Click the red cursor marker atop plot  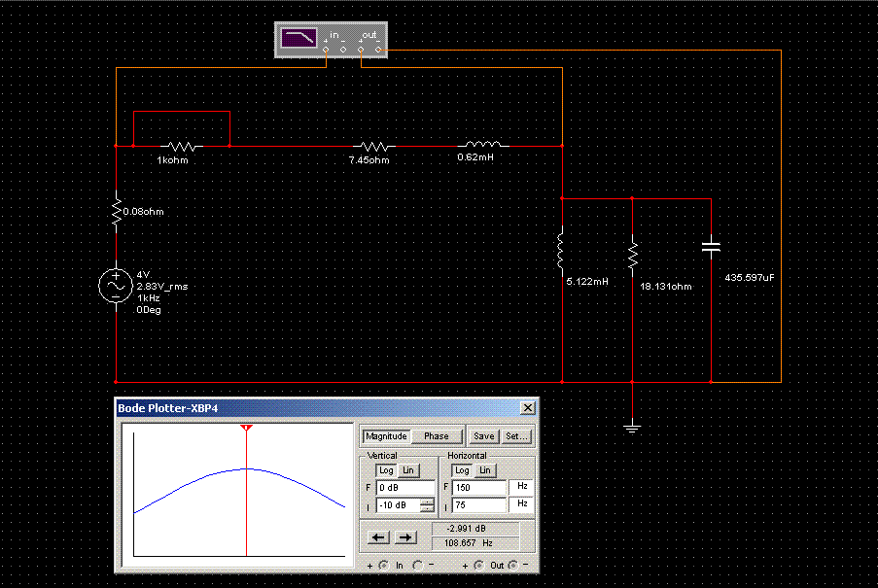pos(246,428)
